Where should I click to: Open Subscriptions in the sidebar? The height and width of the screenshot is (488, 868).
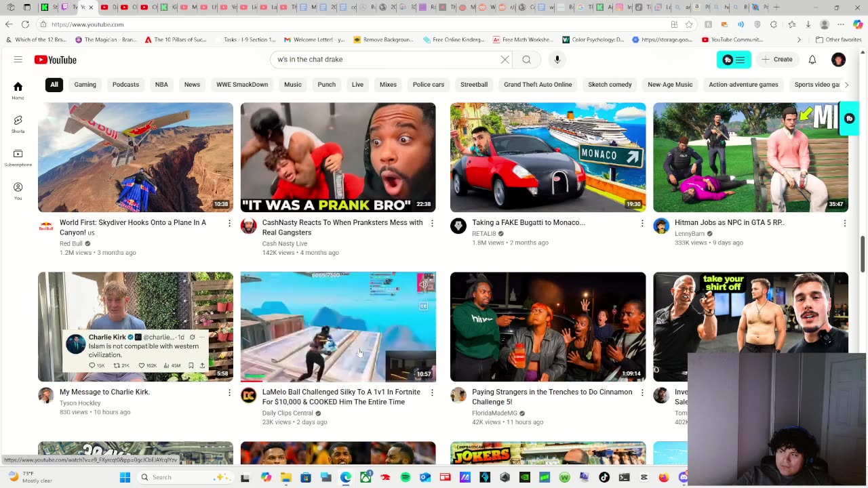click(18, 157)
